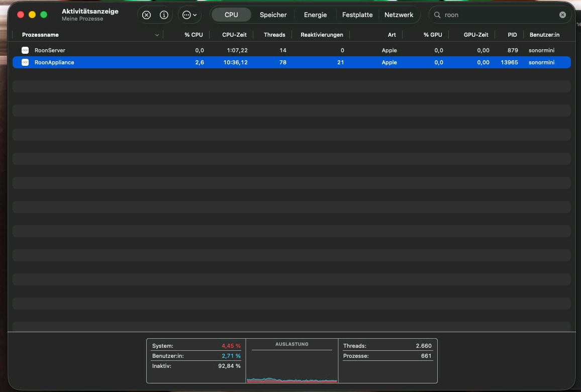Clear the search field with X button
581x392 pixels.
(562, 15)
